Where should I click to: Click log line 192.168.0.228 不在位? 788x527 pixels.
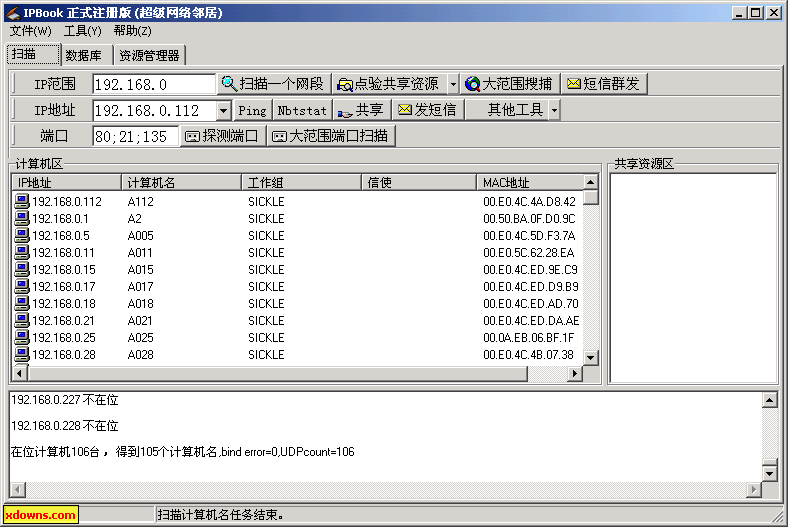65,426
